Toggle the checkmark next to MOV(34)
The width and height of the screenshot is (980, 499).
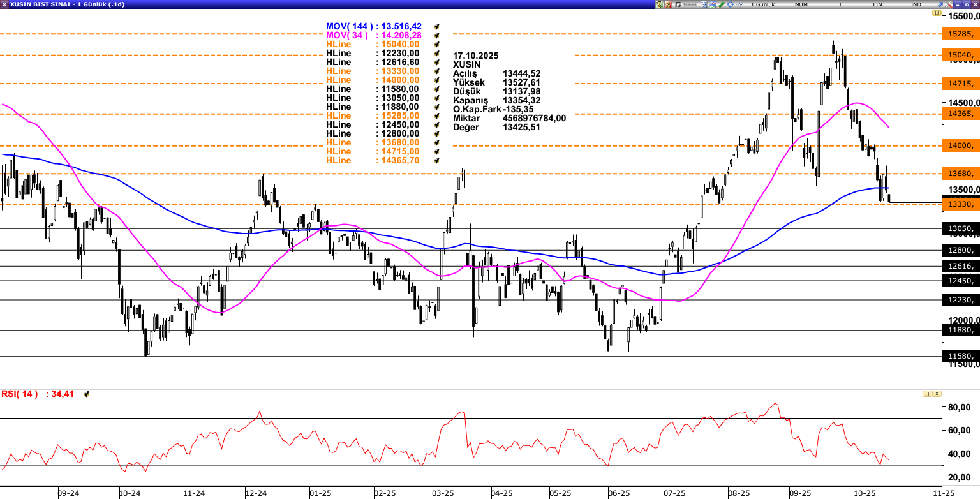[x=438, y=36]
